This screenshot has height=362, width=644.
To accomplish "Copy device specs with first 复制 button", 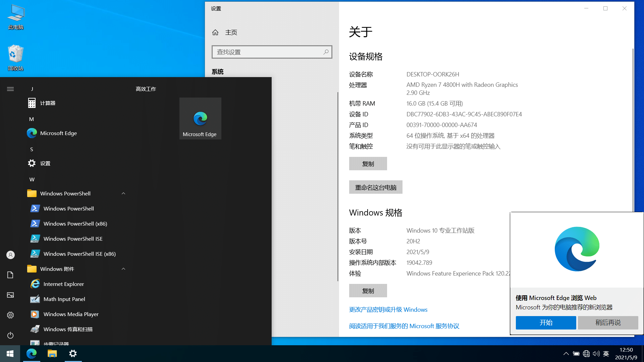I will click(x=368, y=164).
